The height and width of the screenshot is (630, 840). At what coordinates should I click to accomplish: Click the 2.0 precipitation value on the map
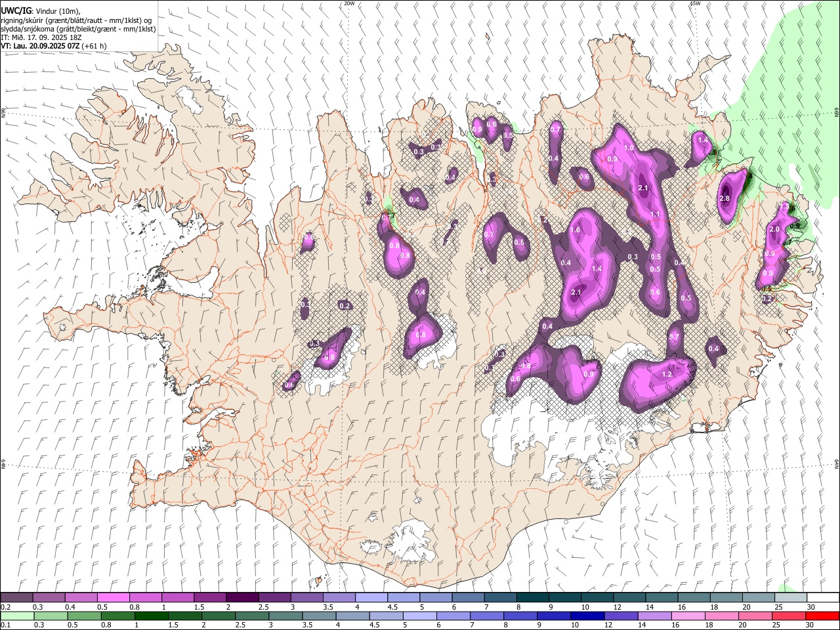pos(774,229)
